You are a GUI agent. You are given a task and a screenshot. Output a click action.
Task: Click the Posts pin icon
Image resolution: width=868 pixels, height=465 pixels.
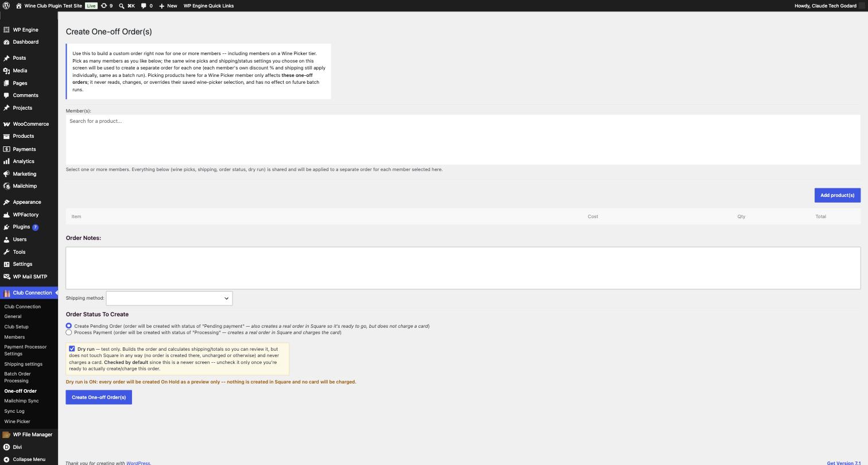[x=6, y=58]
